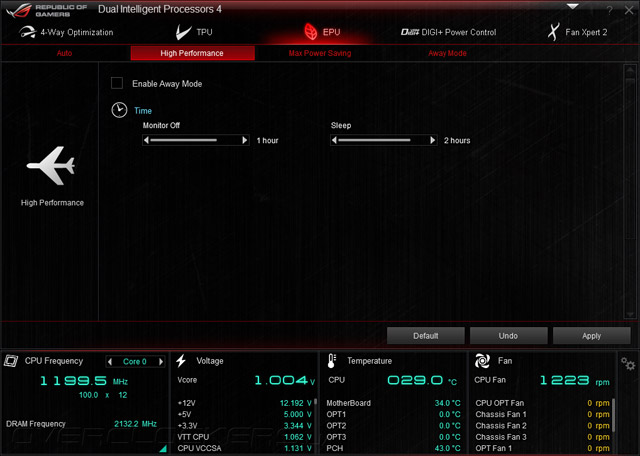Select the EPU leaf icon tab

(322, 32)
